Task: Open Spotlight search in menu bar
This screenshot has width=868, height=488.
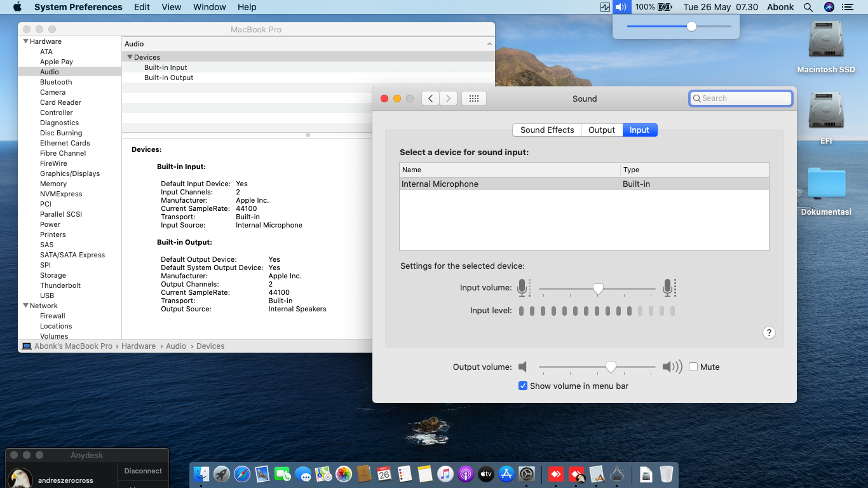Action: (x=808, y=7)
